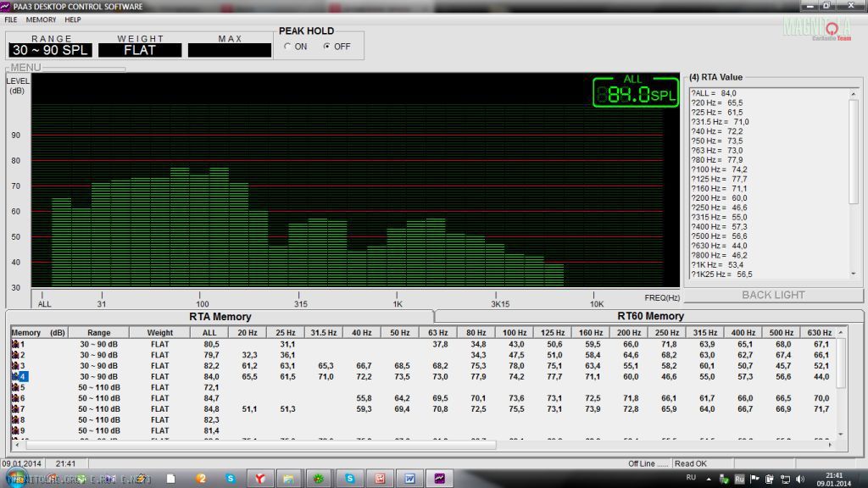Open the File Explorer taskbar icon
Viewport: 868px width, 488px height.
289,479
